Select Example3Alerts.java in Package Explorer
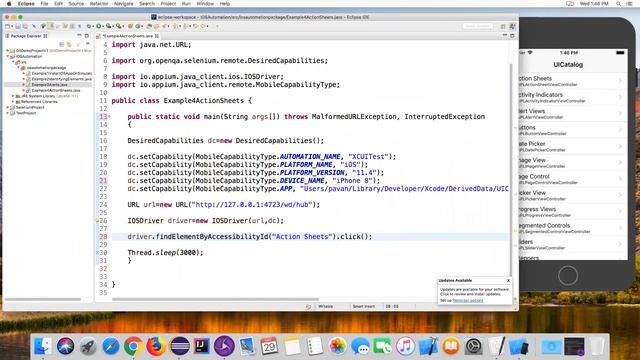The image size is (640, 360). tap(49, 84)
